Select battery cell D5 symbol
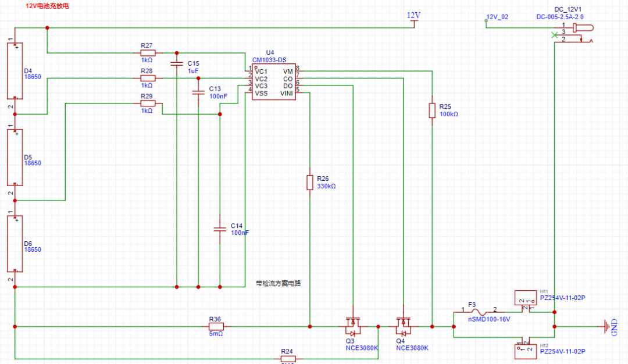Viewport: 628px width, 364px height. click(x=14, y=157)
